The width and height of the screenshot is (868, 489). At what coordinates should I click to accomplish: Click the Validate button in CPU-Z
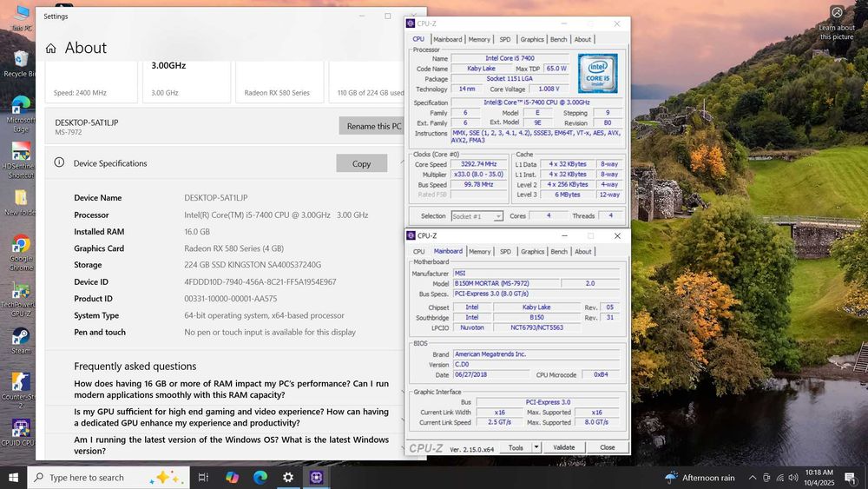click(x=563, y=447)
